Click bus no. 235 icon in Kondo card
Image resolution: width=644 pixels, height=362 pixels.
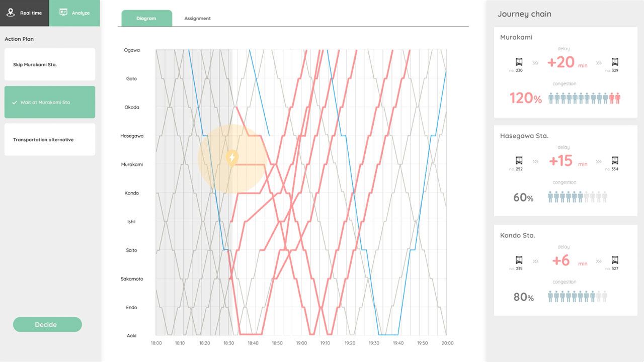point(519,260)
